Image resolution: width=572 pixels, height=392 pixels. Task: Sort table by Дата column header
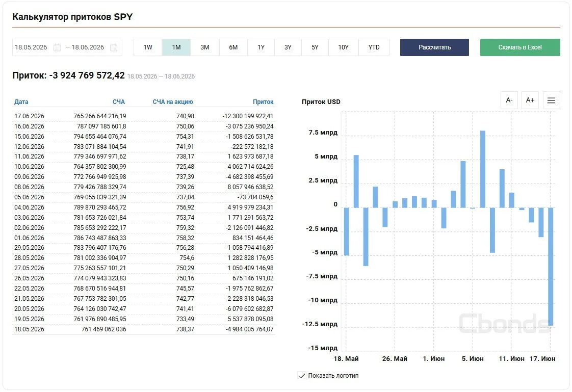coord(21,102)
